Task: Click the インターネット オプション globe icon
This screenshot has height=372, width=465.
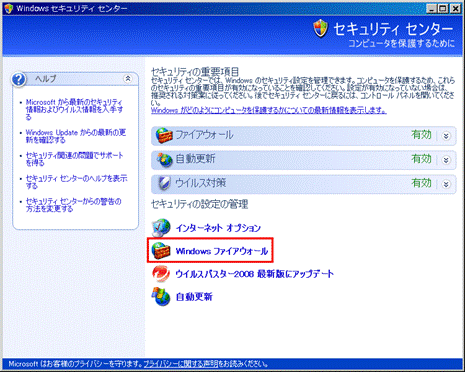Action: [161, 228]
